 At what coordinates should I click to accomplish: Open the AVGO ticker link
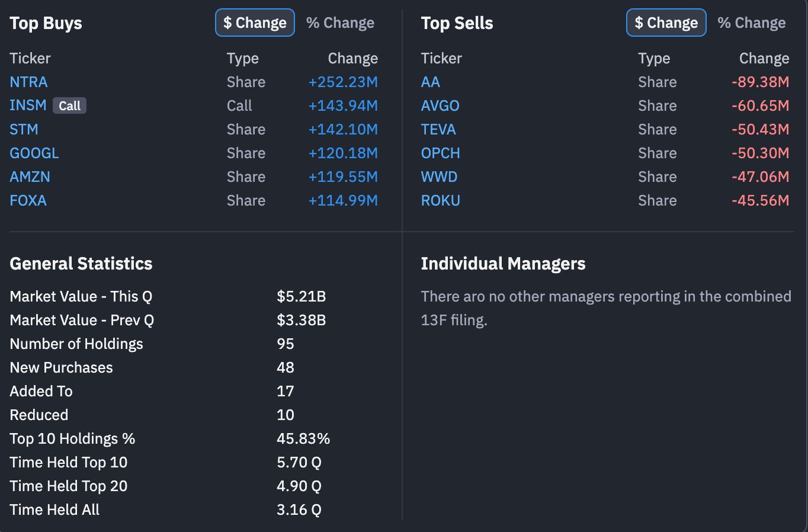point(440,105)
